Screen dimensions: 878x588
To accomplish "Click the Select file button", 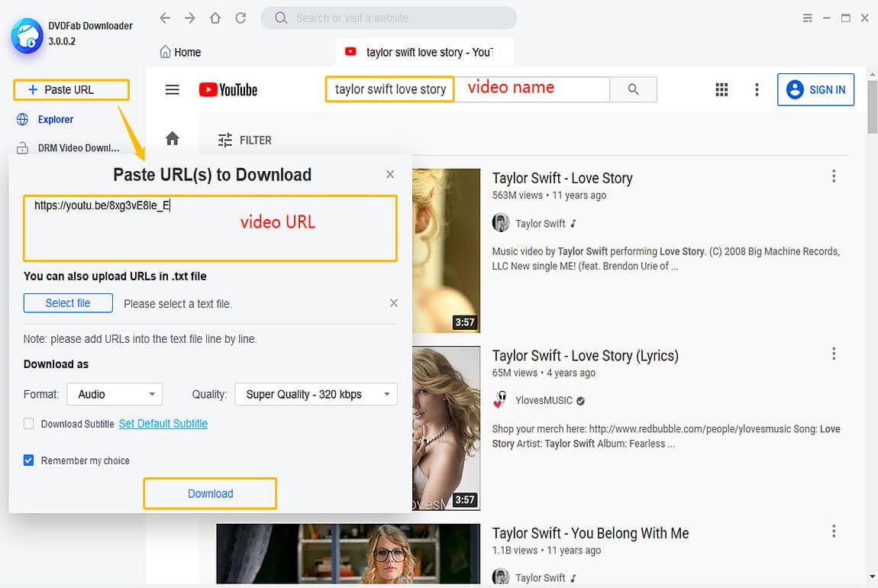I will click(68, 303).
